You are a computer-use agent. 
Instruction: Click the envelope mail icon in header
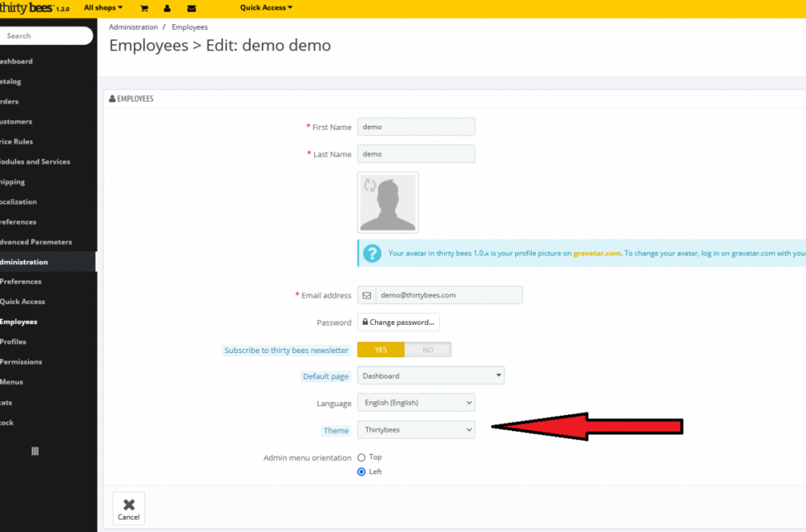pyautogui.click(x=191, y=8)
